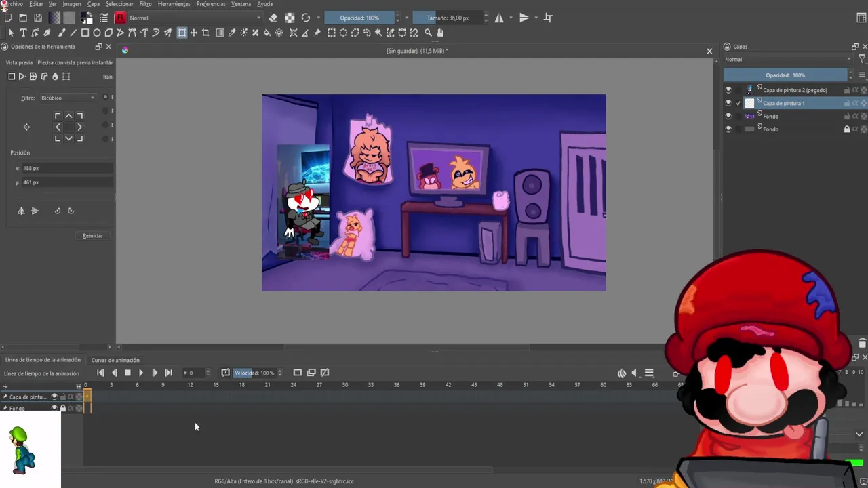This screenshot has width=868, height=488.
Task: Select the Freehand Brush tool
Action: (61, 33)
